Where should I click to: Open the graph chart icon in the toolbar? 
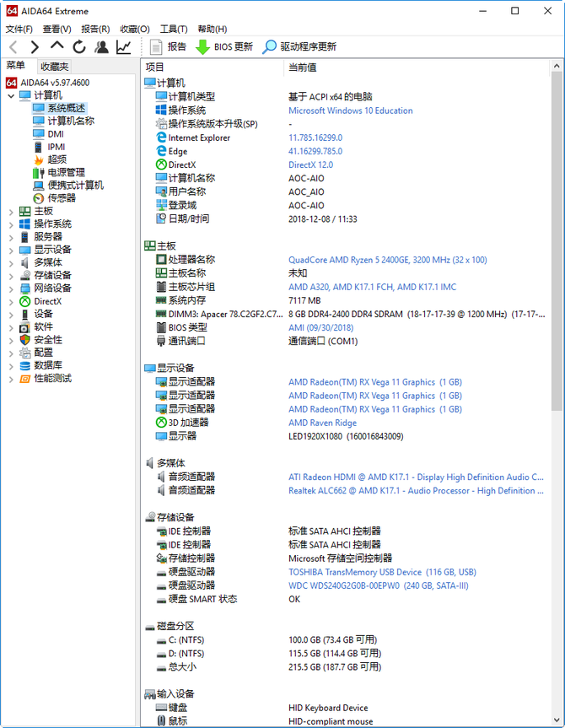123,47
